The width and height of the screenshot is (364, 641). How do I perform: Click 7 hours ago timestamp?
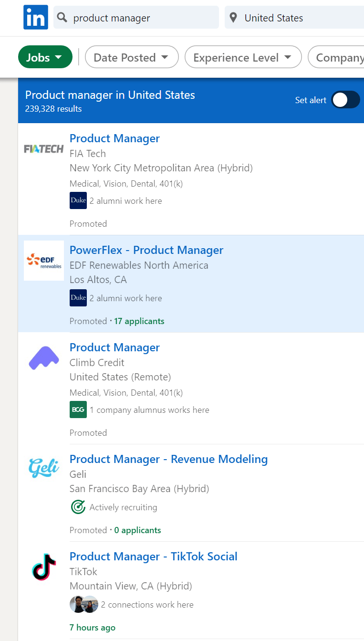(x=93, y=628)
